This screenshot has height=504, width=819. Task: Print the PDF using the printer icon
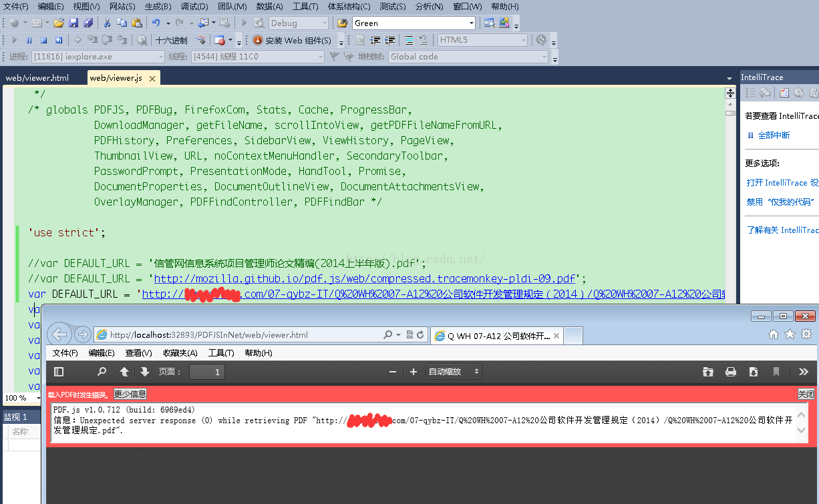tap(731, 372)
